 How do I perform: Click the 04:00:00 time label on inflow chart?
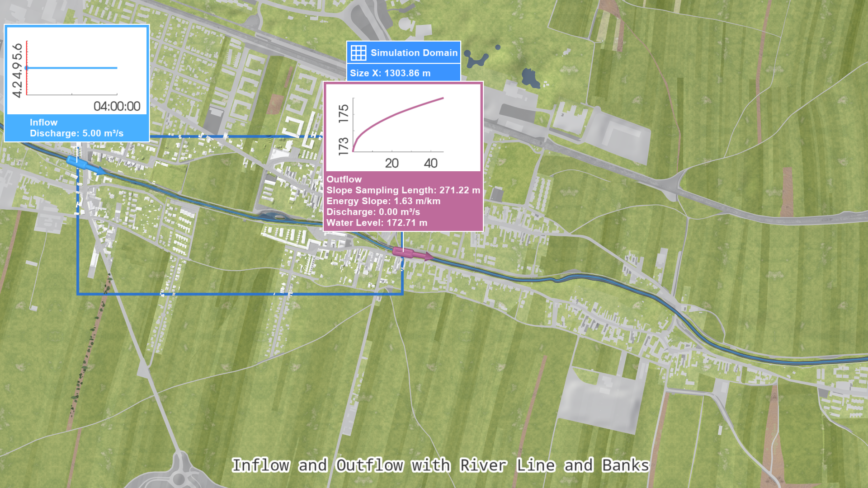(117, 107)
